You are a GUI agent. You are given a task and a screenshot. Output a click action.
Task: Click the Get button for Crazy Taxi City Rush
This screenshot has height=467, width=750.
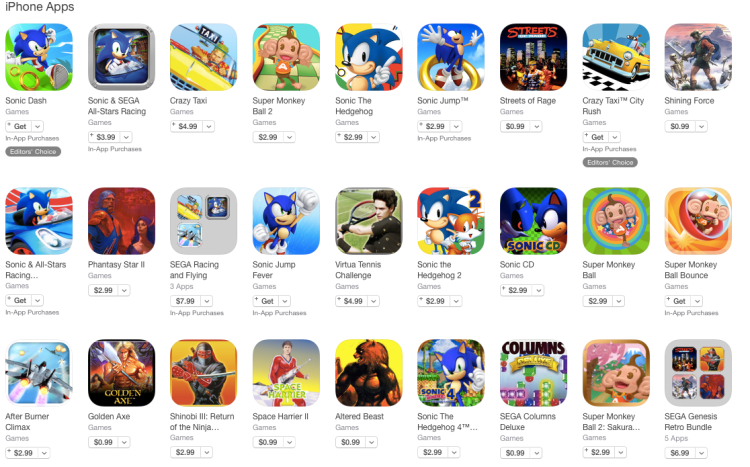click(596, 137)
